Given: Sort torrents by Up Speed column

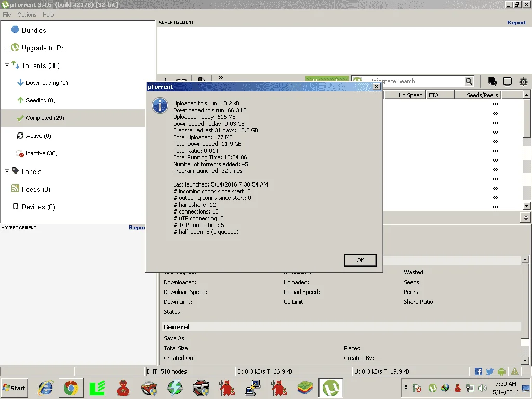Looking at the screenshot, I should (404, 95).
